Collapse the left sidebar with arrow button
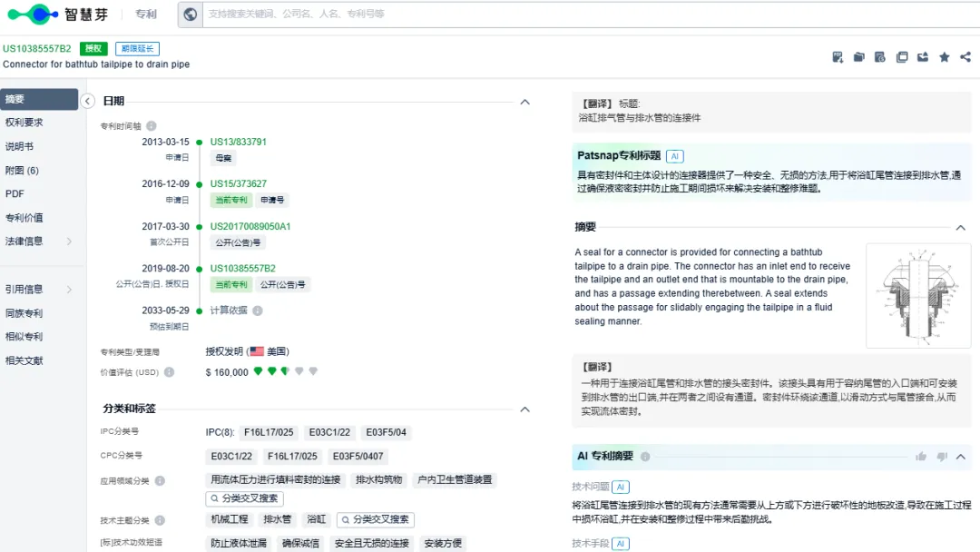 click(88, 101)
